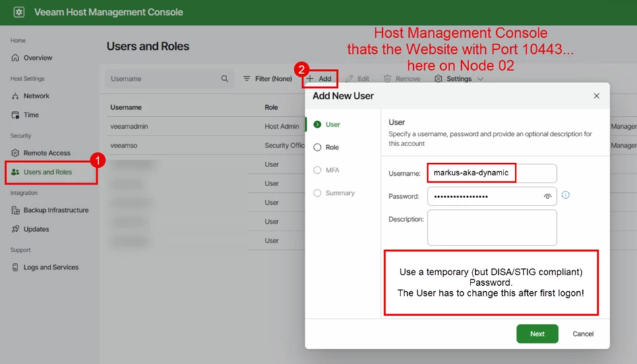Click the Veeam gear logo icon in header
The image size is (637, 364).
[x=19, y=12]
